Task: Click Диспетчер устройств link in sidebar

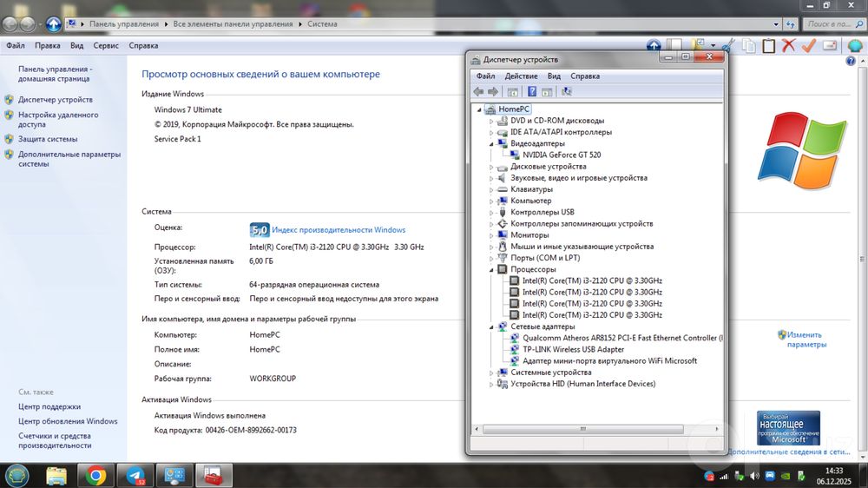Action: tap(56, 100)
